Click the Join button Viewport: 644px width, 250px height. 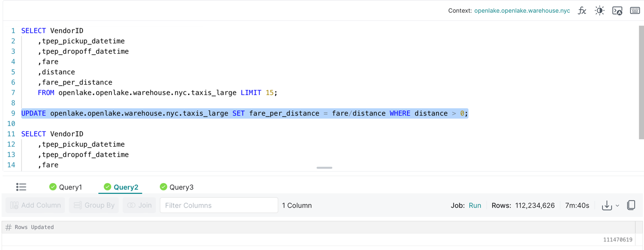140,205
